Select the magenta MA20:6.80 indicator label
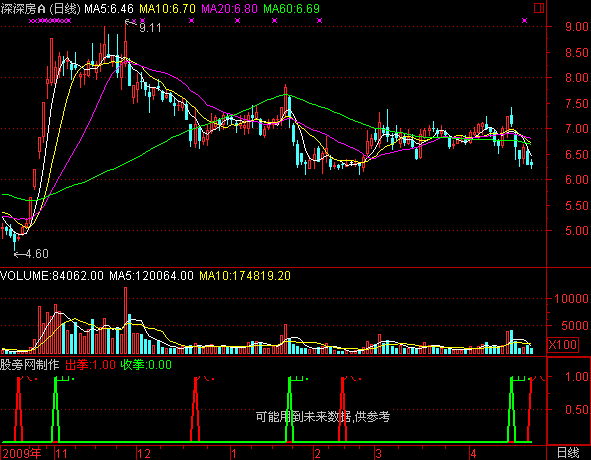The image size is (591, 460). 229,9
